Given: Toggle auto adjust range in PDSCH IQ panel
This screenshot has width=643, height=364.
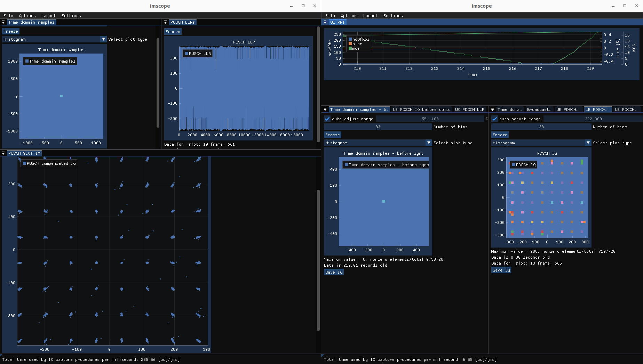Looking at the screenshot, I should click(495, 119).
